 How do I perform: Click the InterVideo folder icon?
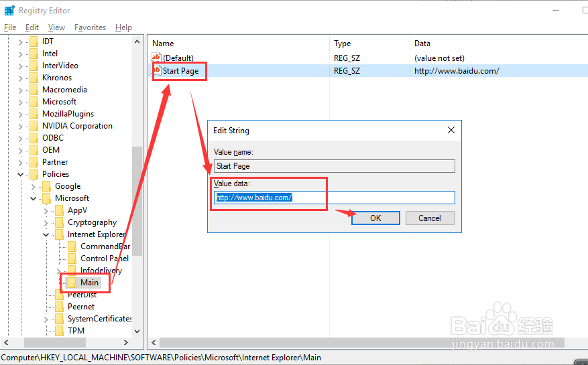[34, 66]
